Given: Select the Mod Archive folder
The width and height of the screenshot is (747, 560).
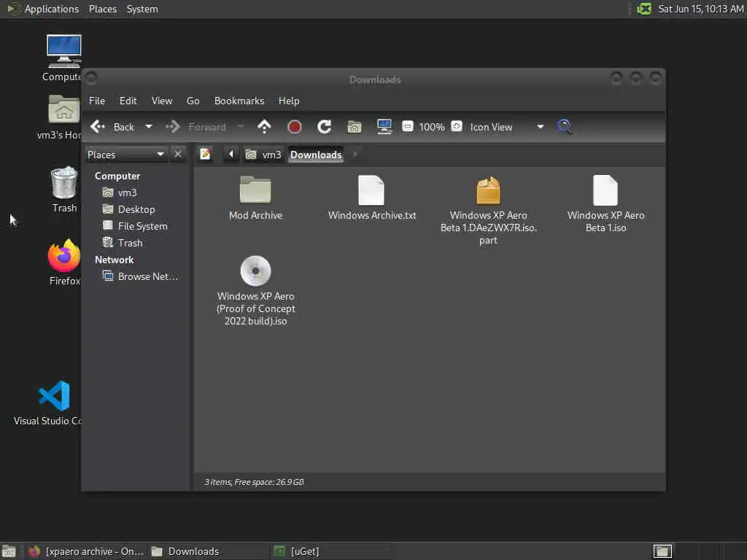Looking at the screenshot, I should pos(255,198).
